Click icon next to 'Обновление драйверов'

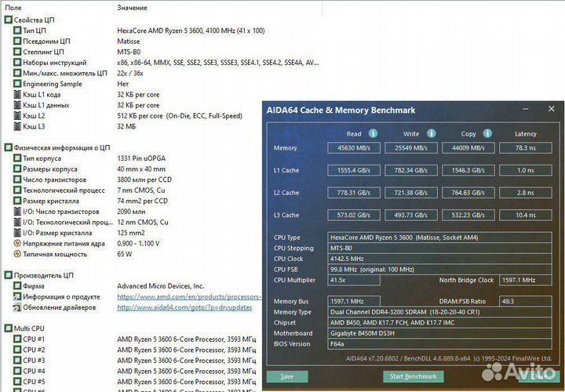tap(17, 307)
